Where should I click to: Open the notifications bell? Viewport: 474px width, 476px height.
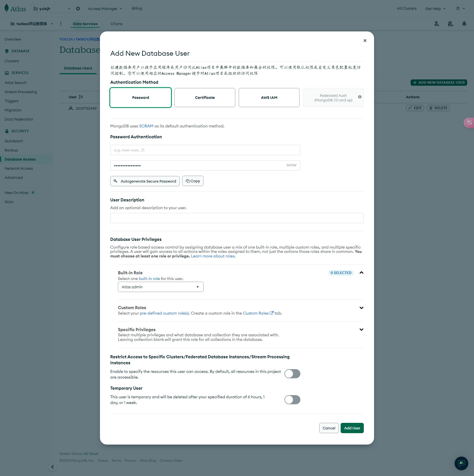click(464, 24)
